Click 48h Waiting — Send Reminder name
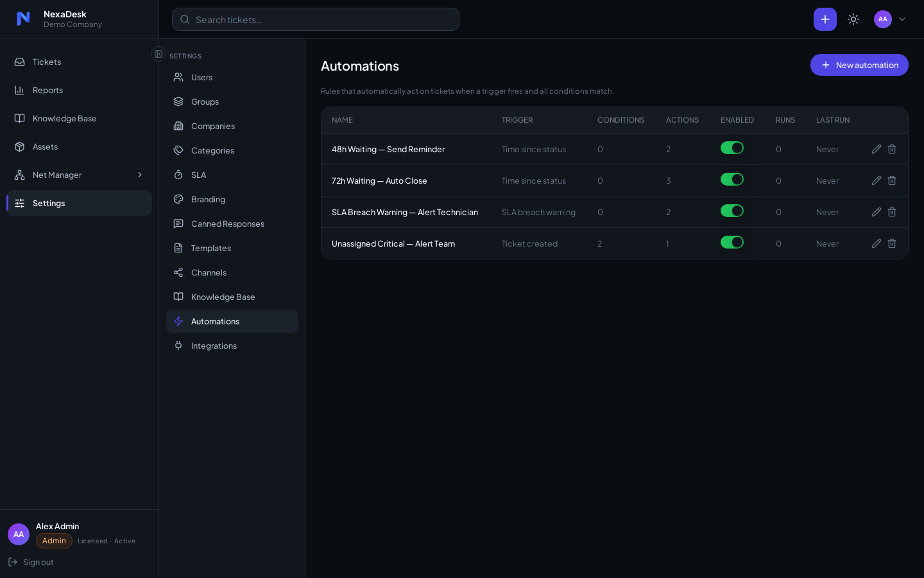Image resolution: width=924 pixels, height=578 pixels. 388,149
